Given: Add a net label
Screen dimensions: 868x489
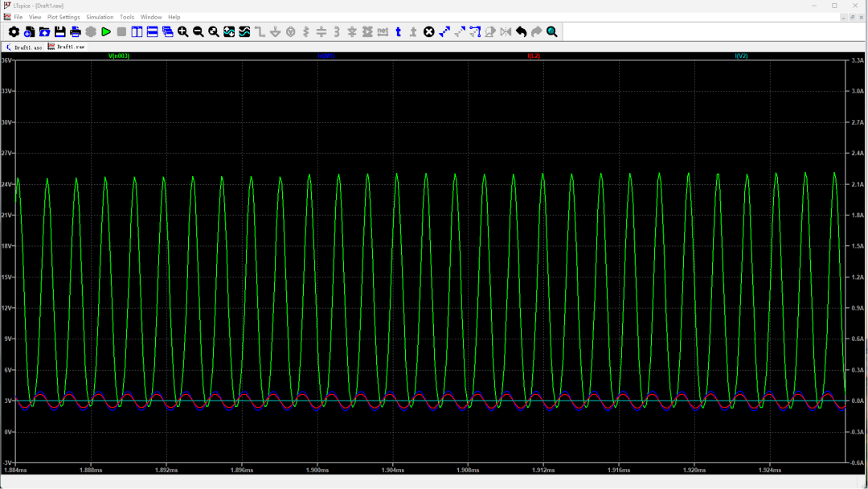Looking at the screenshot, I should click(x=383, y=32).
